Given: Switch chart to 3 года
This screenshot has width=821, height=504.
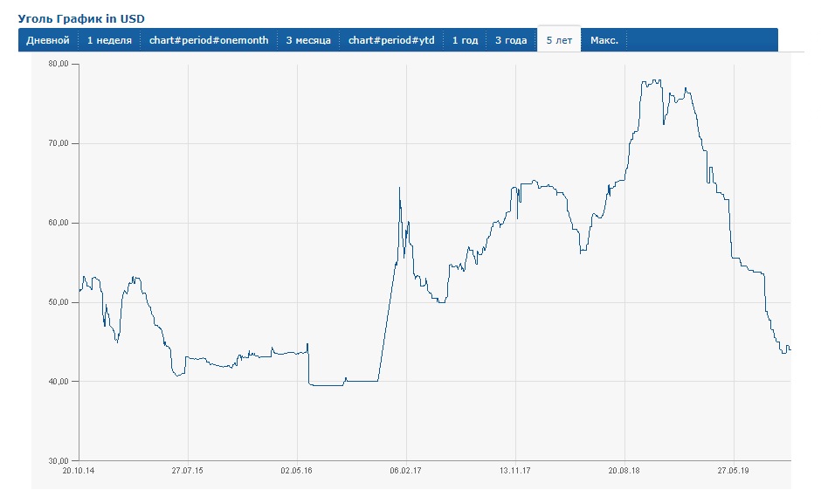Looking at the screenshot, I should (x=511, y=41).
